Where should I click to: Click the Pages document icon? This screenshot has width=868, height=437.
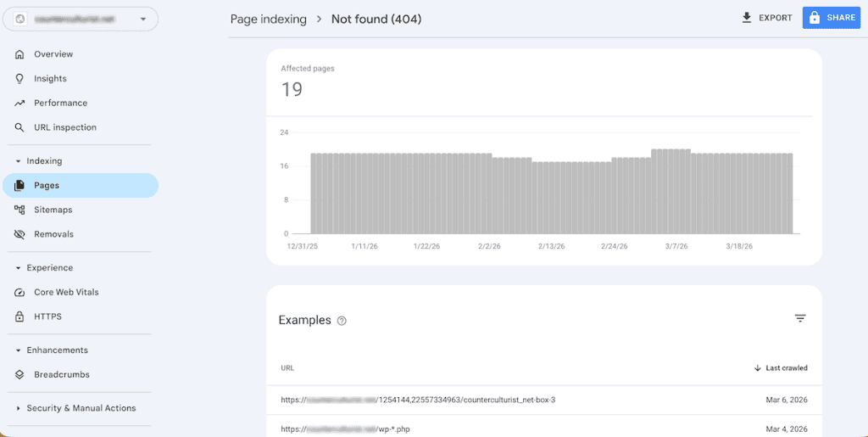[19, 186]
